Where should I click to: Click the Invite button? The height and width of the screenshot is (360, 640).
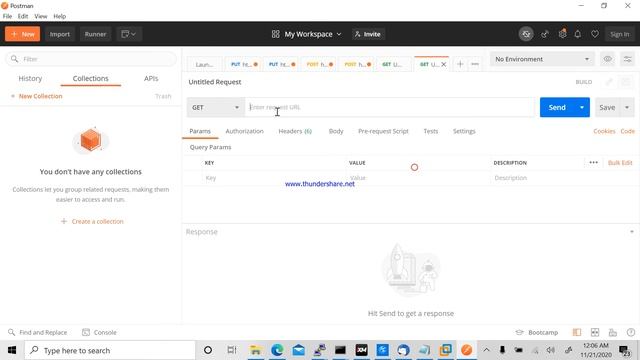click(368, 34)
